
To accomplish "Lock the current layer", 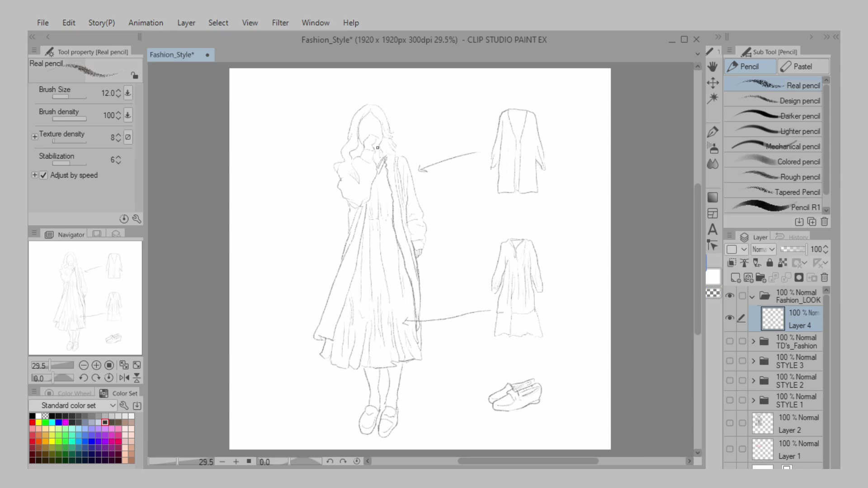I will [x=769, y=263].
